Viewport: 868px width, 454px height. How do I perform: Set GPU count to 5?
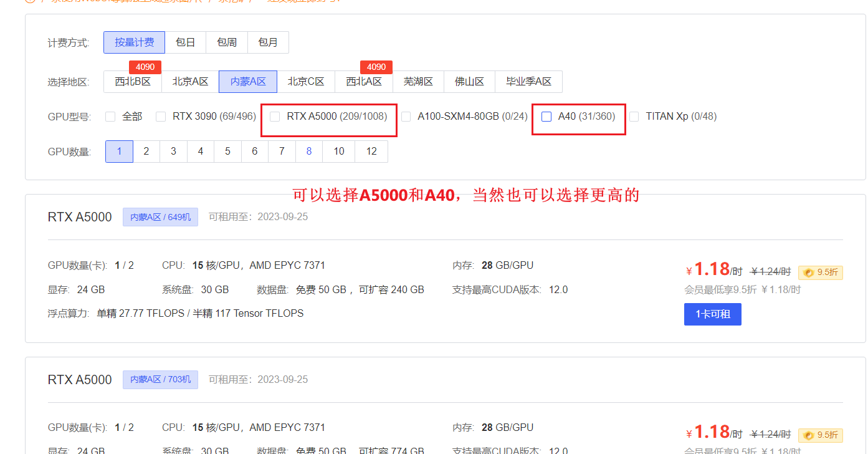click(227, 152)
